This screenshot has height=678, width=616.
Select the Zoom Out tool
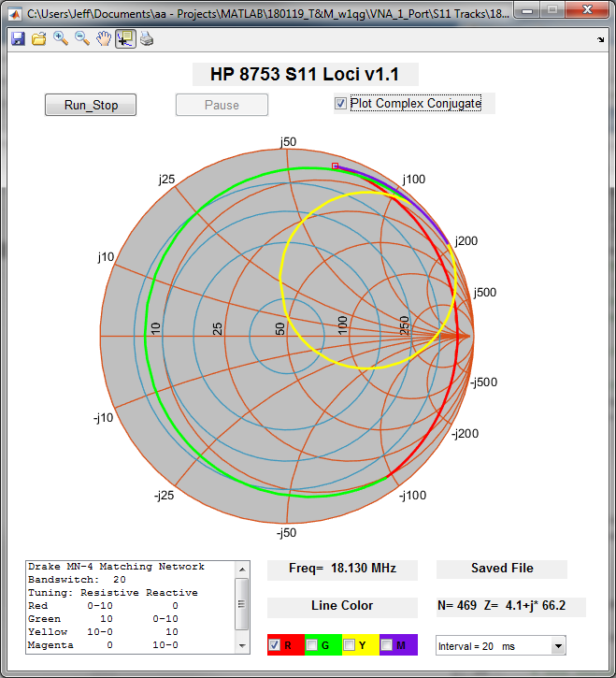point(82,39)
